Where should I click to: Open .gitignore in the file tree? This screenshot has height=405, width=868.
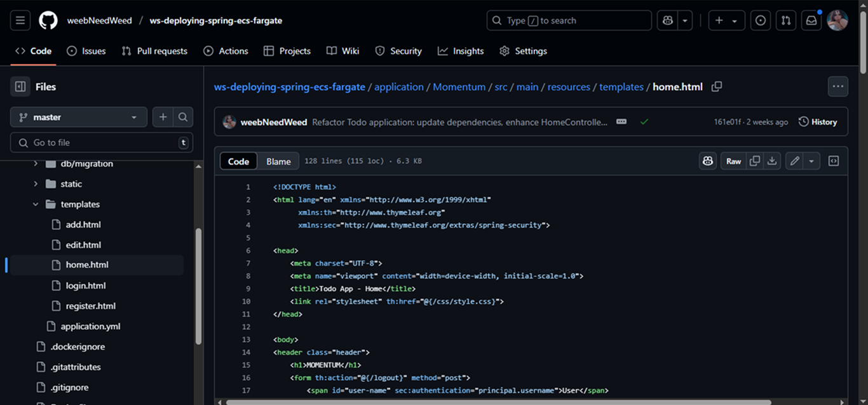click(x=70, y=387)
